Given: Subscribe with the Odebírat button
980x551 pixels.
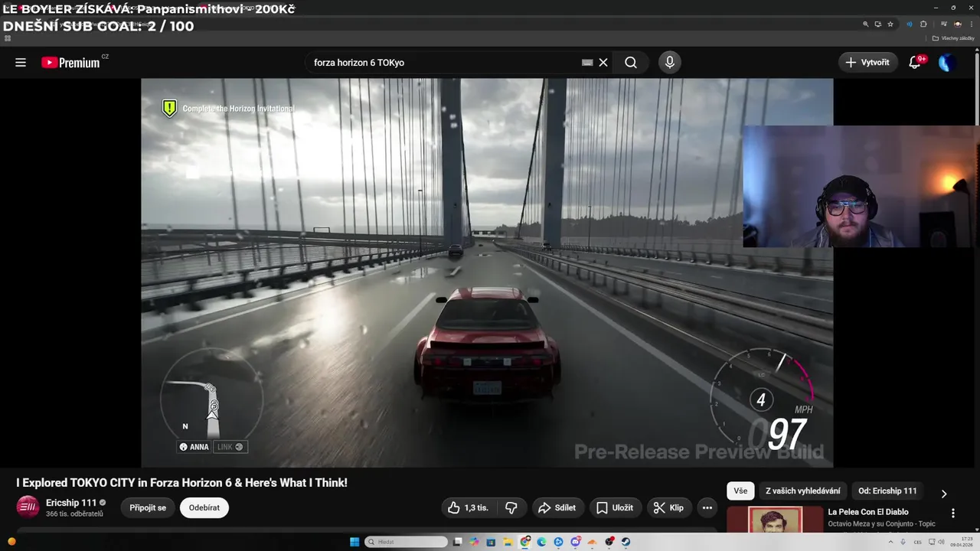Looking at the screenshot, I should coord(204,507).
